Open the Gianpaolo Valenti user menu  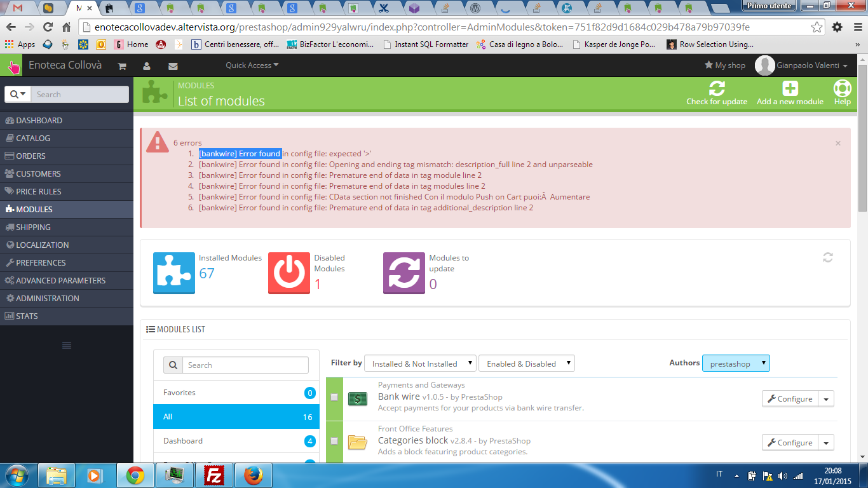point(801,65)
